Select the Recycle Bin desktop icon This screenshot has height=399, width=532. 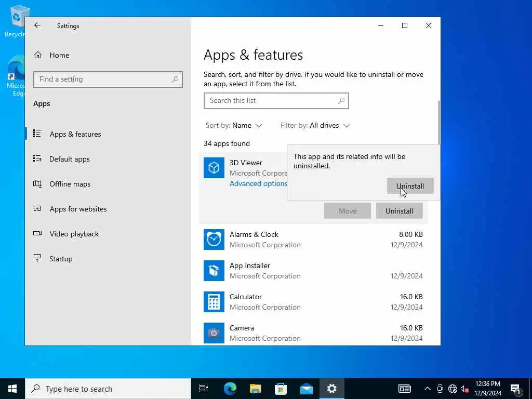15,22
